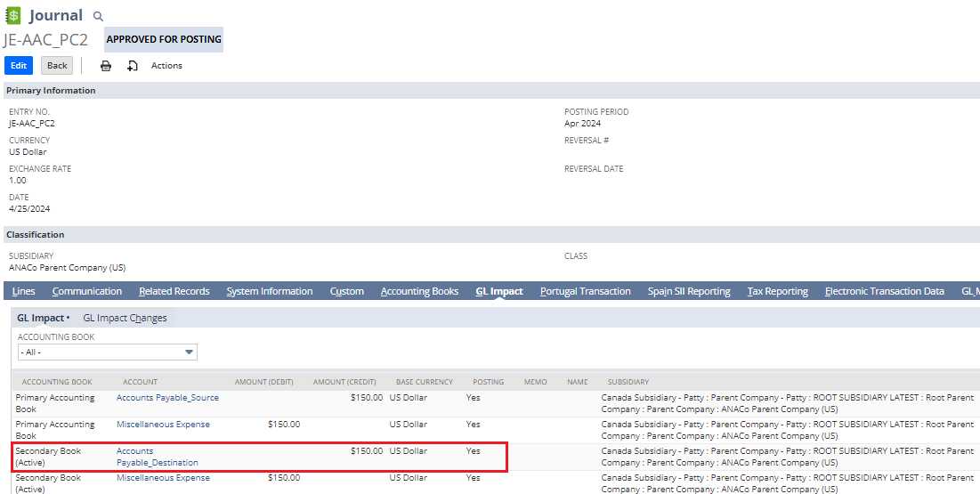
Task: Open the Electronic Transaction Data tab
Action: point(885,291)
